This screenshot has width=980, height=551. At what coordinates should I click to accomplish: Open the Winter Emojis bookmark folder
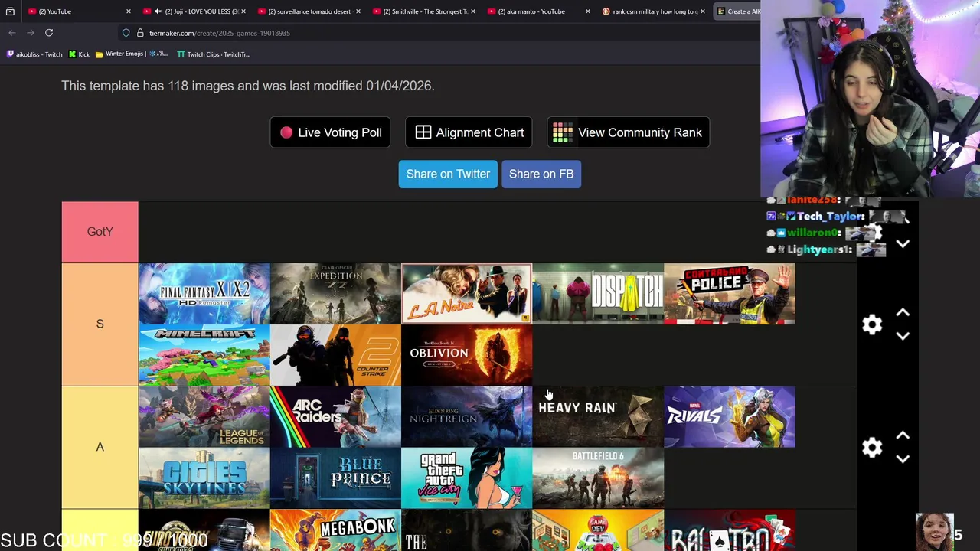132,54
